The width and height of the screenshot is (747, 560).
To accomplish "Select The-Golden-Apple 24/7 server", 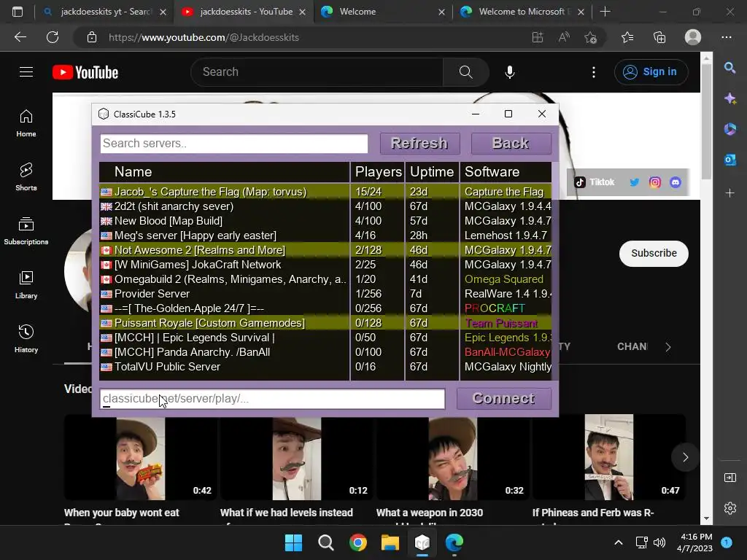I will click(x=325, y=308).
